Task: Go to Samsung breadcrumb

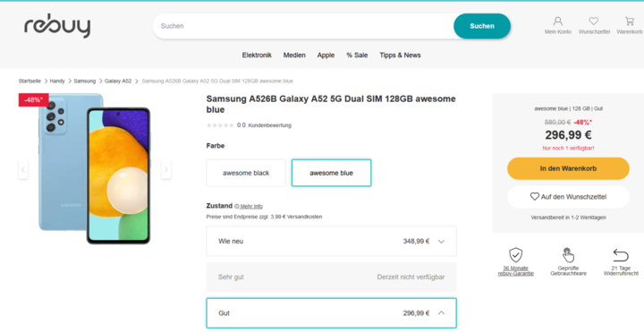Action: (x=85, y=81)
